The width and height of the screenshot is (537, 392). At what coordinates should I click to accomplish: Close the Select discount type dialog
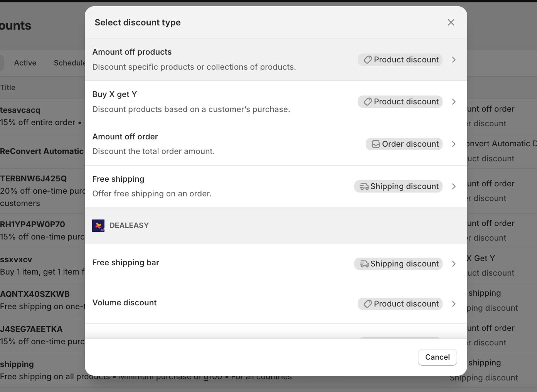451,22
